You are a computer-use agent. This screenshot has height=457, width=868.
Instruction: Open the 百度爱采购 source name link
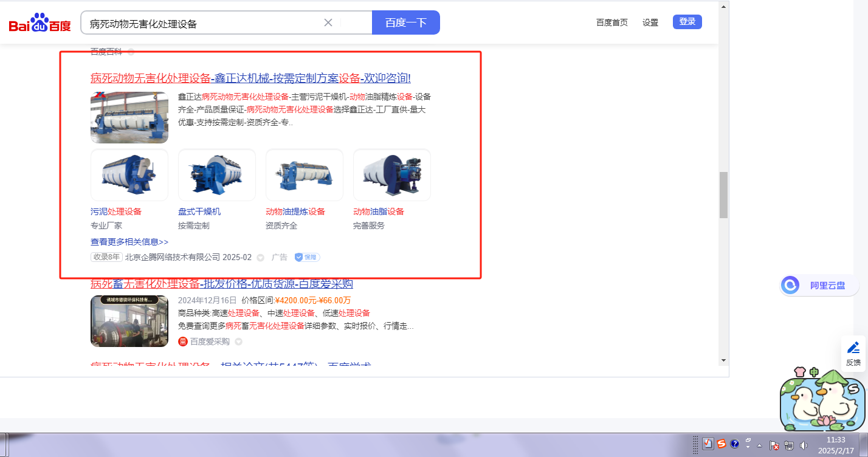[x=210, y=342]
